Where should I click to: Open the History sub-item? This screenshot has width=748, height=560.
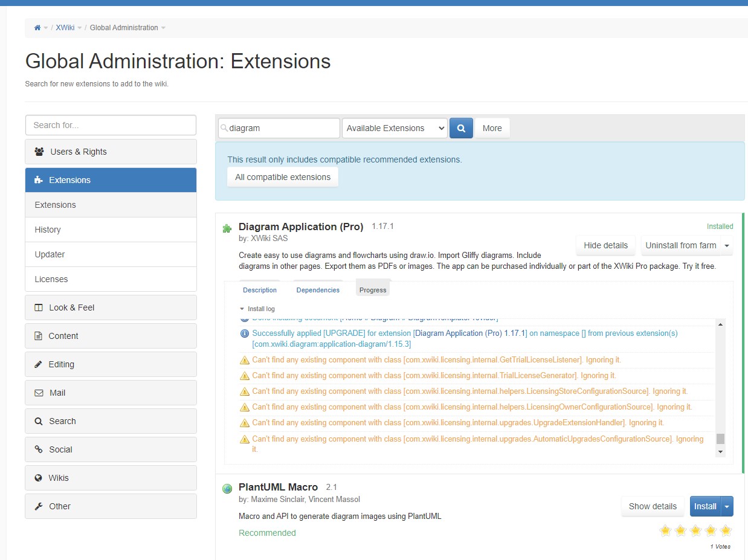[111, 230]
